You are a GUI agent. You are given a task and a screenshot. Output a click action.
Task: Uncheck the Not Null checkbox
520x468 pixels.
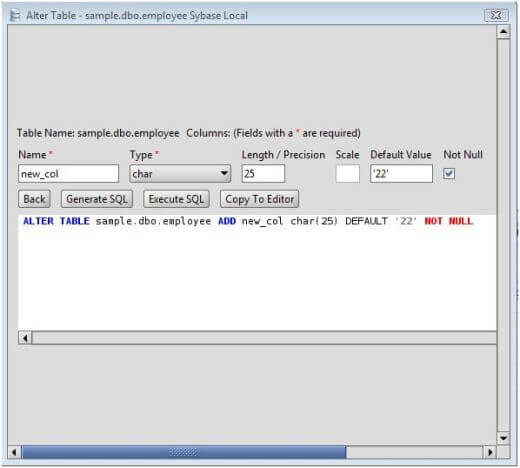coord(449,173)
